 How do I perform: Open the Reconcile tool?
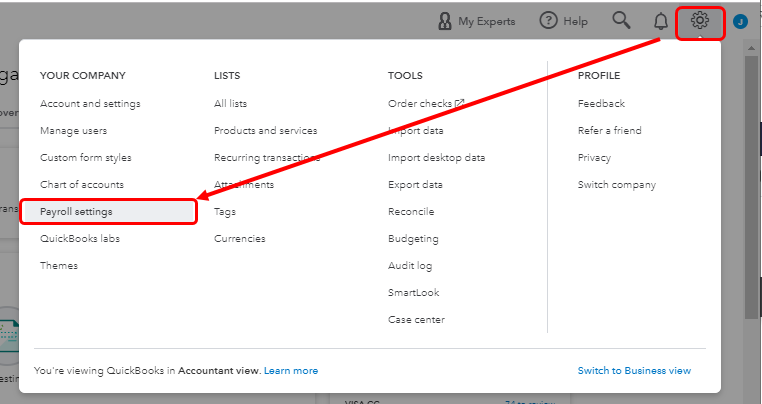411,212
